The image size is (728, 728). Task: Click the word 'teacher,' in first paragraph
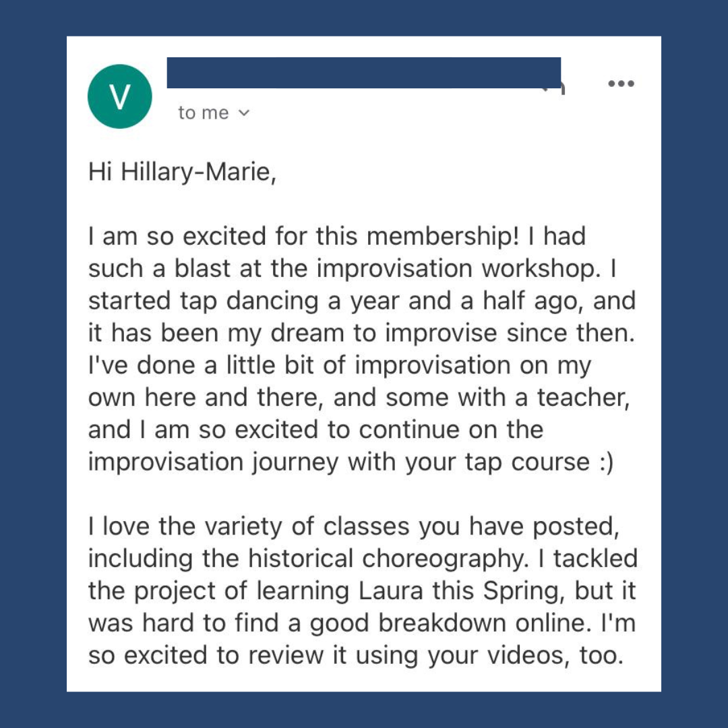[584, 398]
